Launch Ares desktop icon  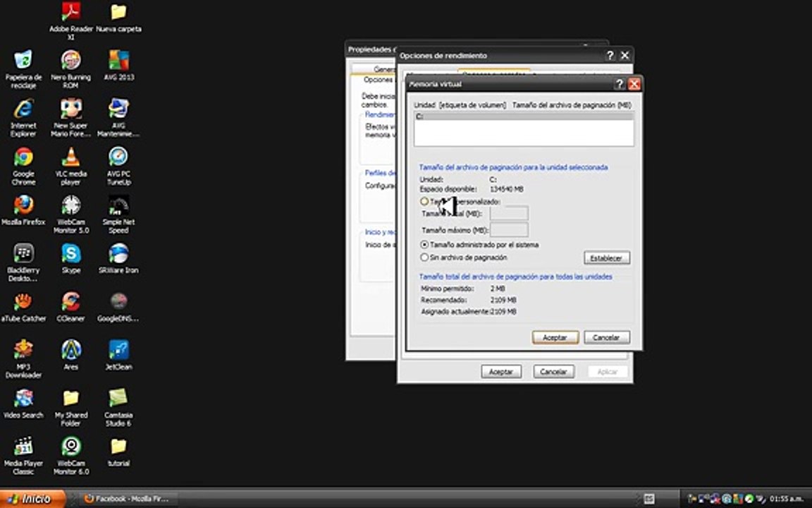click(71, 349)
